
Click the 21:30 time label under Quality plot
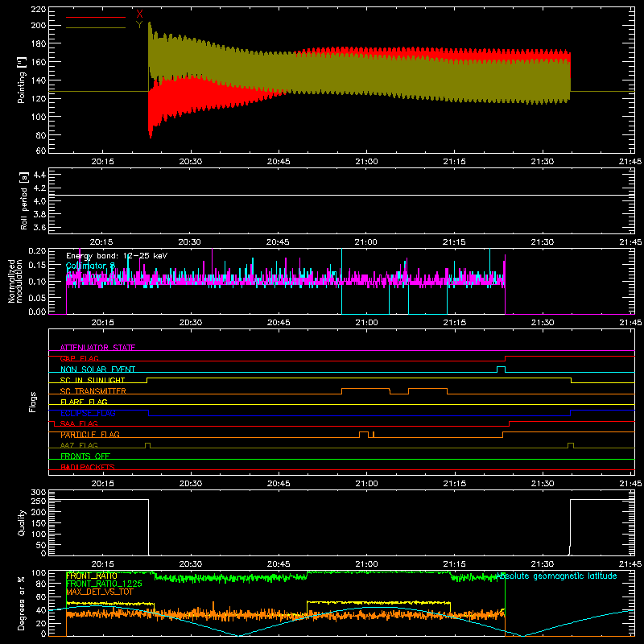pos(542,564)
